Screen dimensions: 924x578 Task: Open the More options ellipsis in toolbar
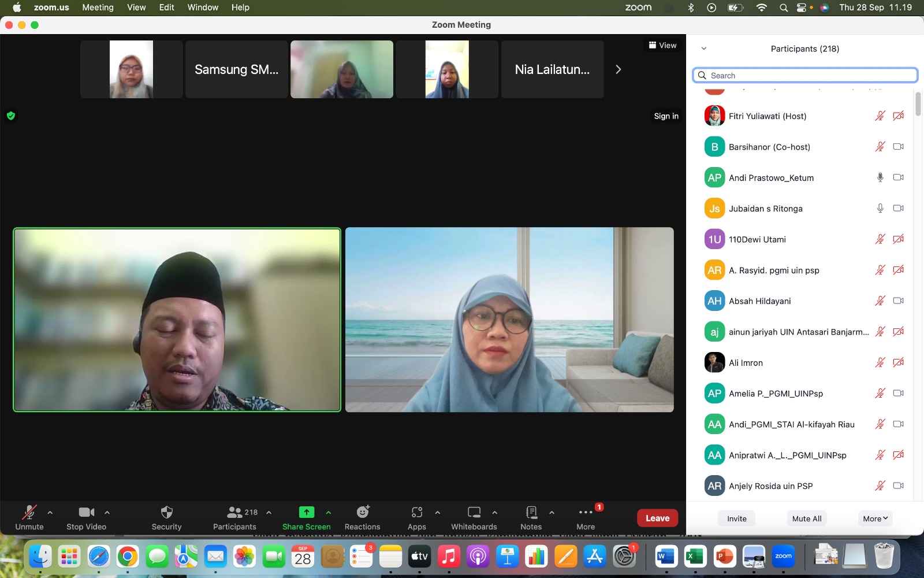[586, 512]
